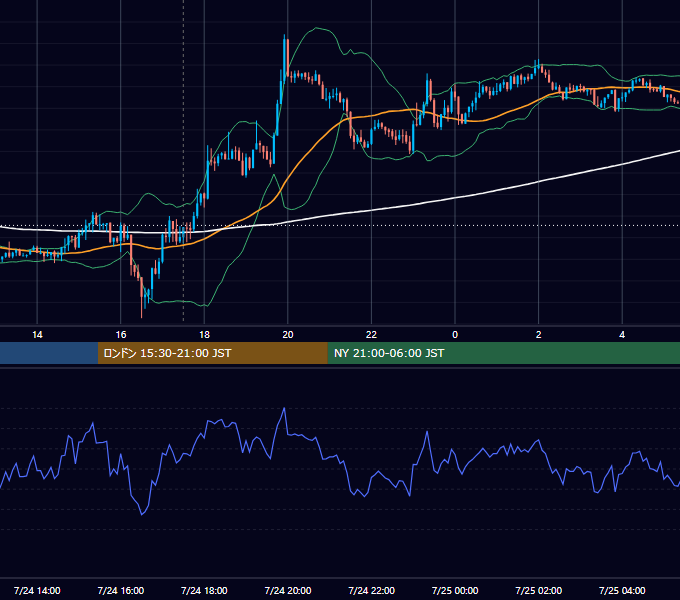680x600 pixels.
Task: Click the 7/25 00:00 date label
Action: [455, 590]
